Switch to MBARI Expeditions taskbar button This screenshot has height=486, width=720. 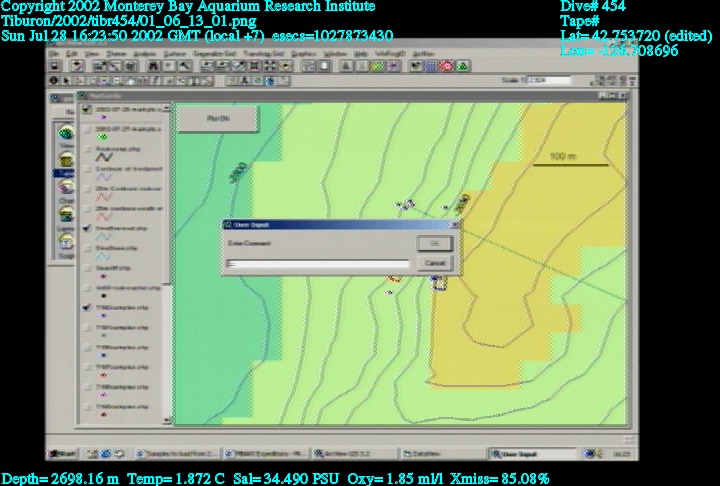coord(265,454)
